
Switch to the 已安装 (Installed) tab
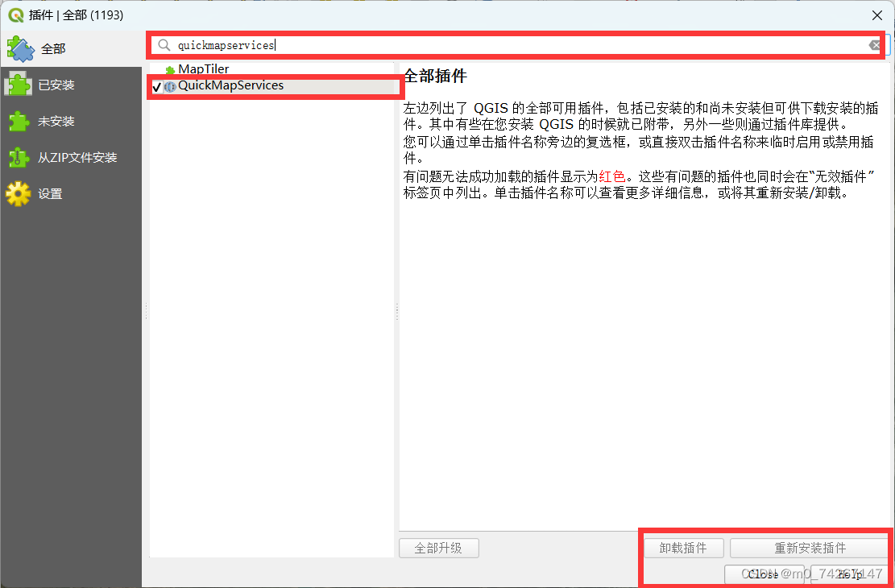tap(71, 85)
